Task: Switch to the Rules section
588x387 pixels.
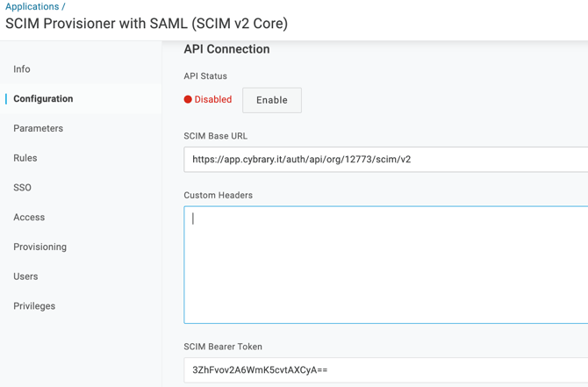Action: pos(25,159)
